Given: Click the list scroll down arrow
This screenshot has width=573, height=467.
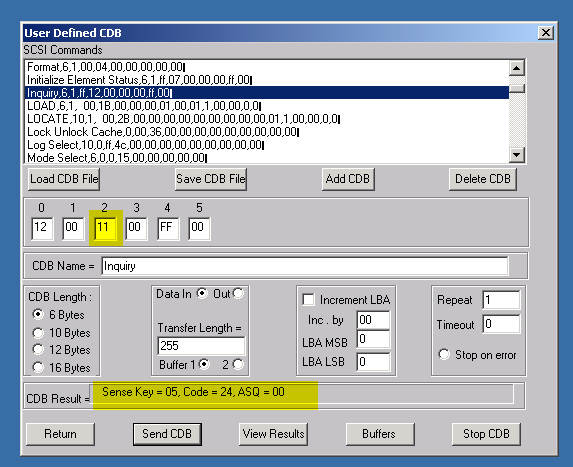Looking at the screenshot, I should pos(517,155).
